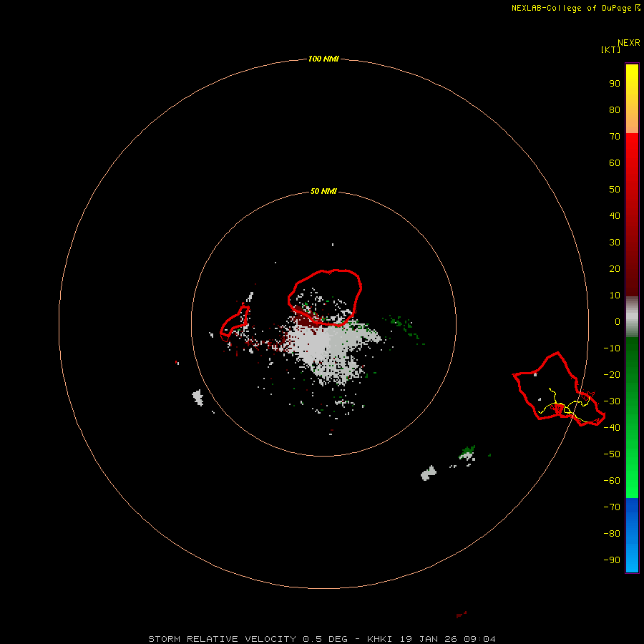
Task: Click the -40 value on velocity scale
Action: [x=612, y=428]
